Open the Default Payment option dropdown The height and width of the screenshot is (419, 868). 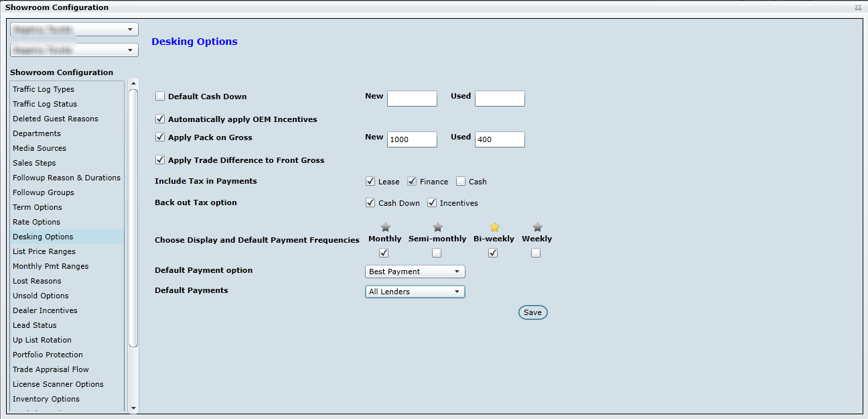[415, 272]
